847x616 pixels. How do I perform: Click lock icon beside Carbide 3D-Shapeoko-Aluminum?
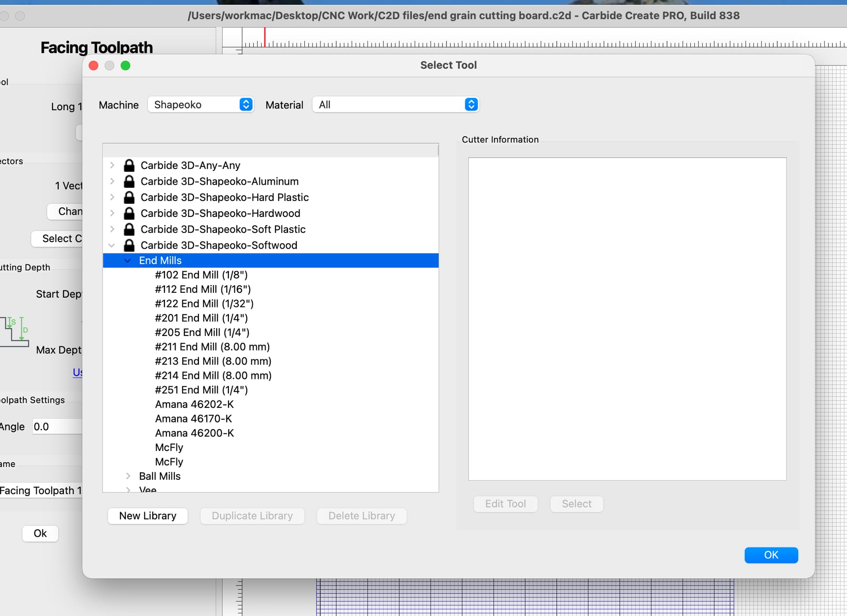(x=129, y=181)
